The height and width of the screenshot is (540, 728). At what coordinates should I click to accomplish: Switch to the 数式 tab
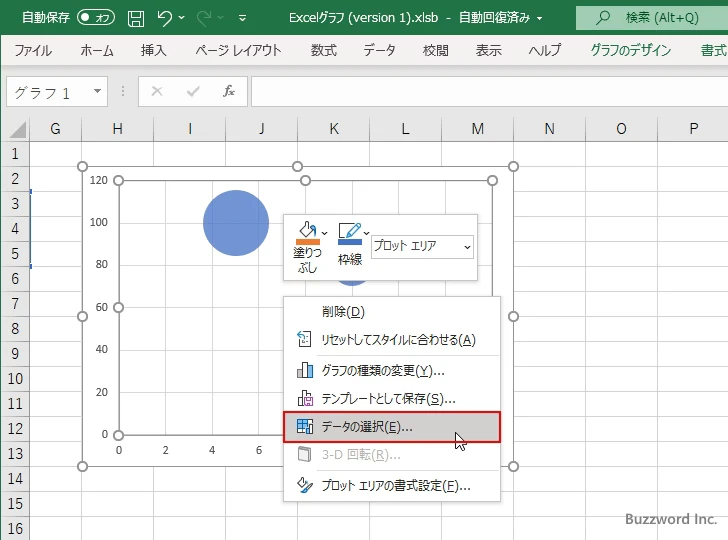324,50
